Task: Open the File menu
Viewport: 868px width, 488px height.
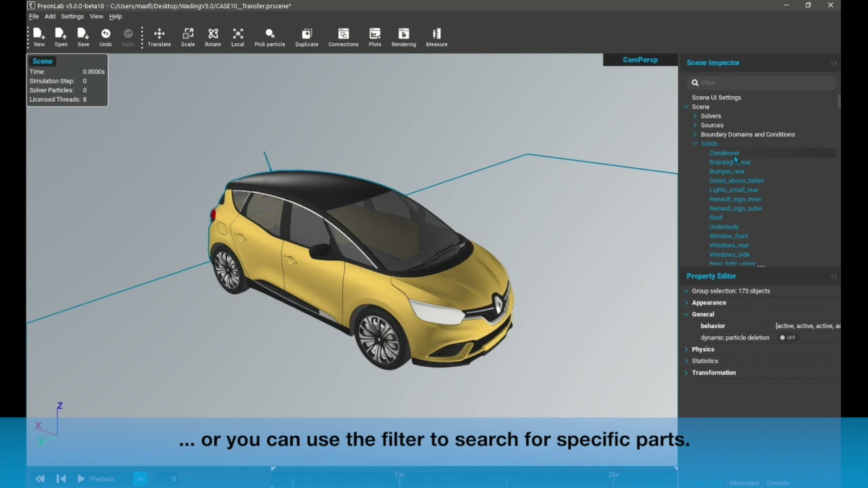Action: pos(34,16)
